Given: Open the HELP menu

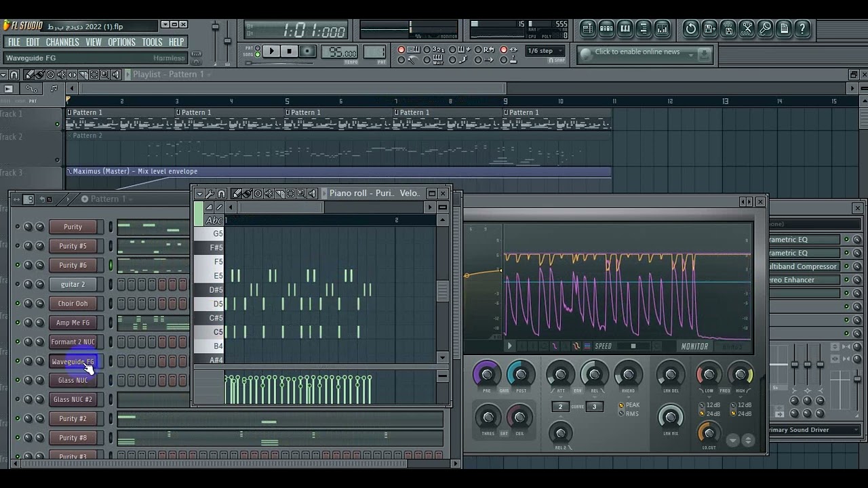Looking at the screenshot, I should click(x=176, y=42).
